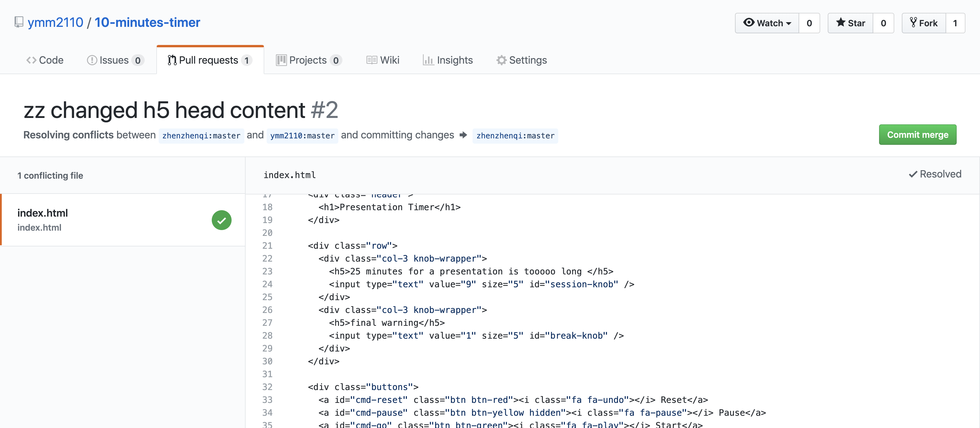The width and height of the screenshot is (980, 428).
Task: Star the 10-minutes-timer repository
Action: [x=850, y=23]
